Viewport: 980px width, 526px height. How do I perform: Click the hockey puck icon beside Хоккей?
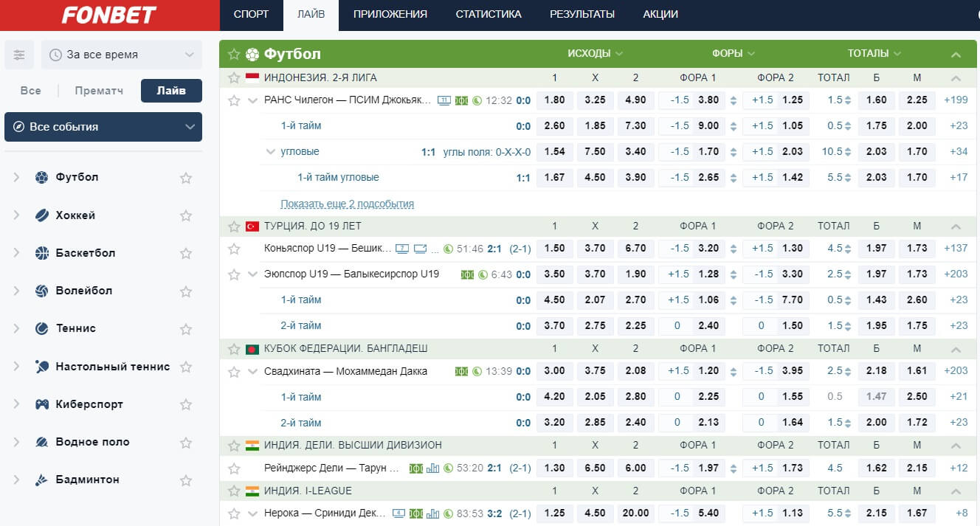click(41, 215)
